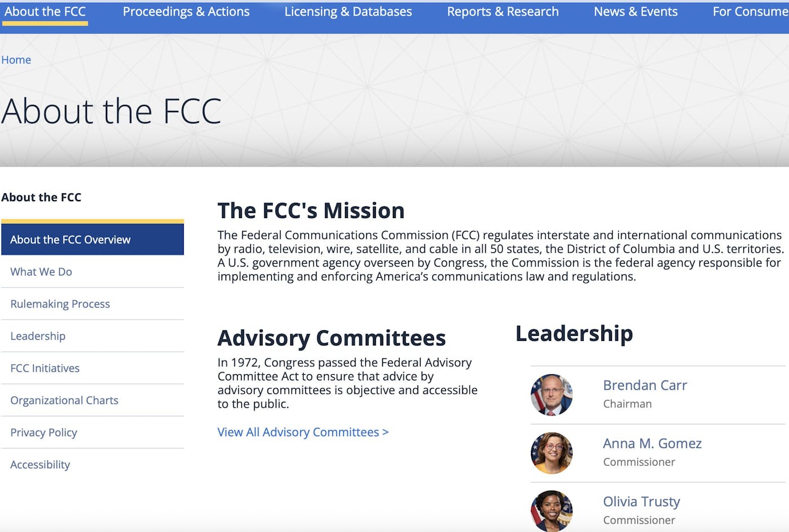
Task: Click Brendan Carr's portrait photo
Action: pyautogui.click(x=551, y=395)
